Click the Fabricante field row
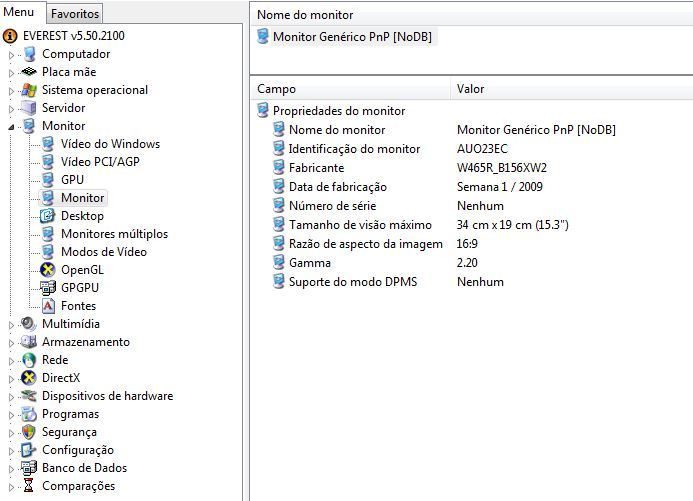The height and width of the screenshot is (501, 693). [316, 168]
